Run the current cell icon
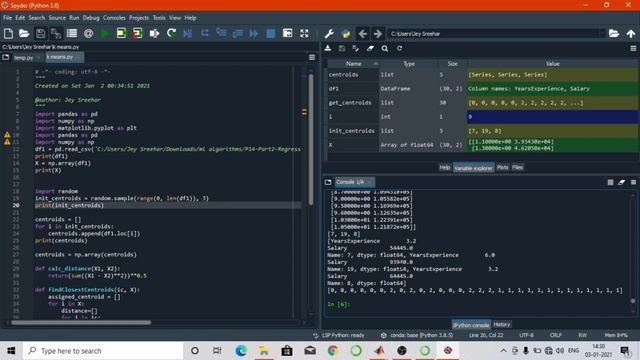Image resolution: width=640 pixels, height=360 pixels. (121, 33)
